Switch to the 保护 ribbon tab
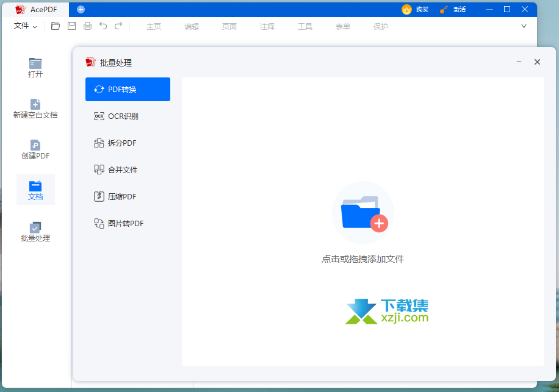 click(380, 27)
